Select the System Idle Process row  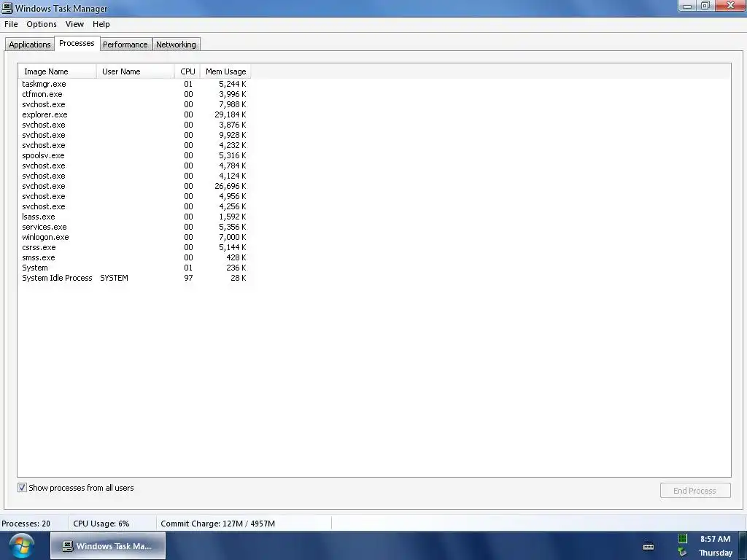(134, 278)
